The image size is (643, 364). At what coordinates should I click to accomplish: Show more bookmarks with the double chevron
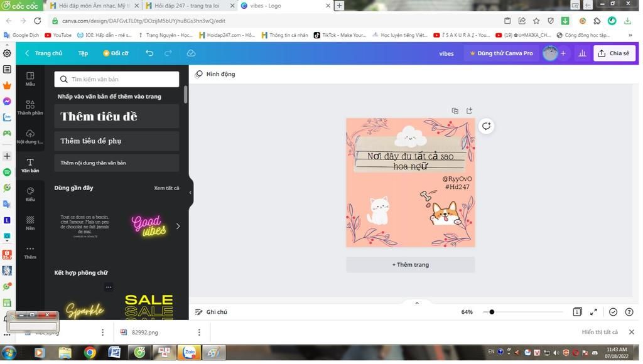pyautogui.click(x=630, y=35)
